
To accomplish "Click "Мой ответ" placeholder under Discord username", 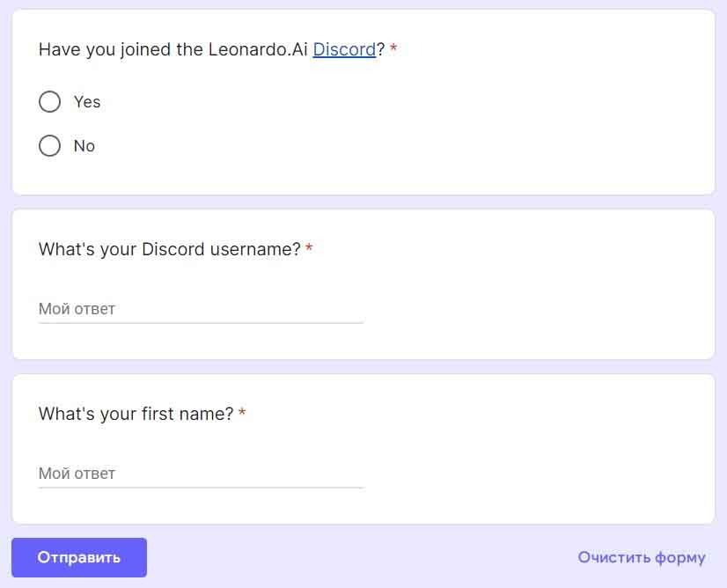I will click(x=77, y=309).
